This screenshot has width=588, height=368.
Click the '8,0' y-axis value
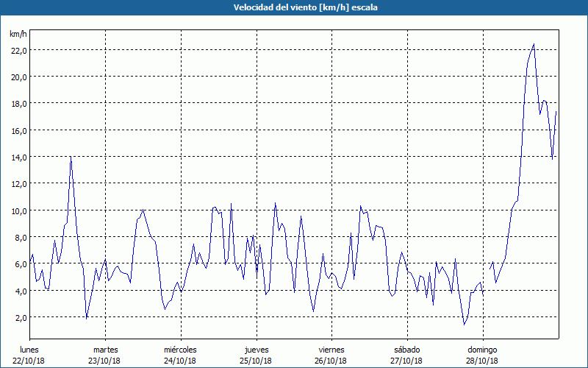21,238
